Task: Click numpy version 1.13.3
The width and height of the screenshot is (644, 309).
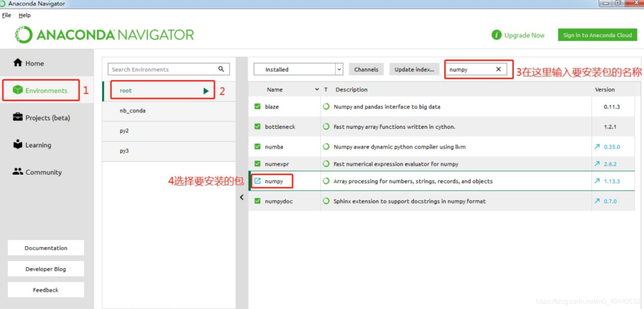Action: [612, 181]
